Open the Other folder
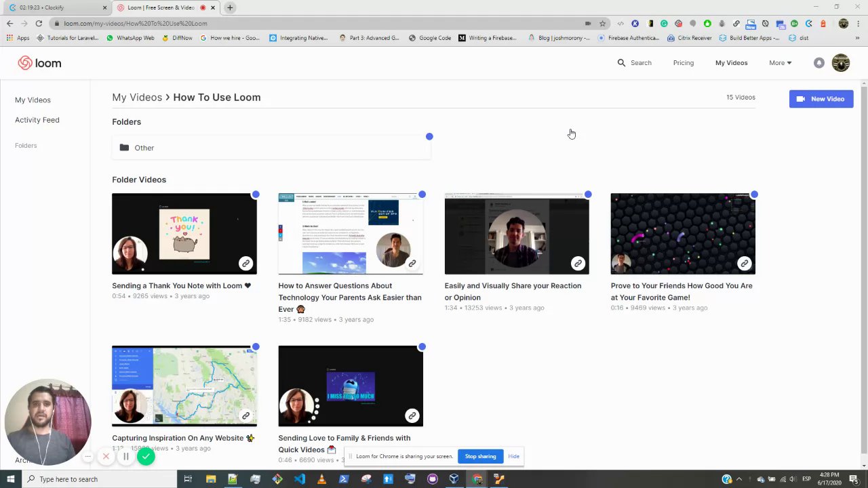Viewport: 868px width, 488px height. [x=271, y=148]
